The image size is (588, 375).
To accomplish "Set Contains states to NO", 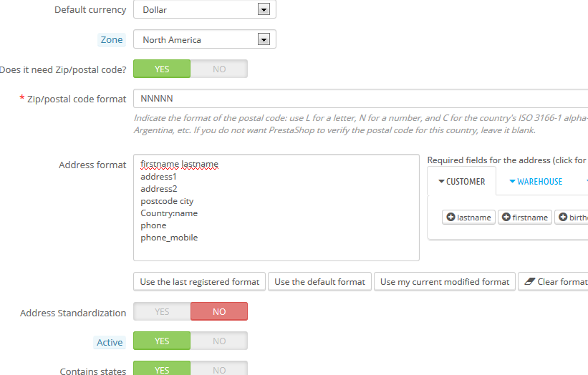I will [218, 369].
